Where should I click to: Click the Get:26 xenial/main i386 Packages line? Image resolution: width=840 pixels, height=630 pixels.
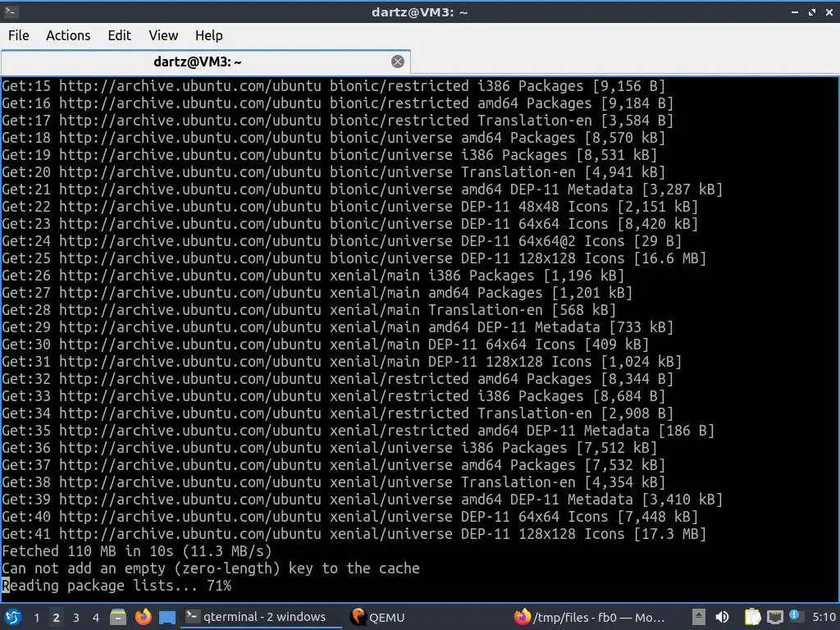(313, 276)
